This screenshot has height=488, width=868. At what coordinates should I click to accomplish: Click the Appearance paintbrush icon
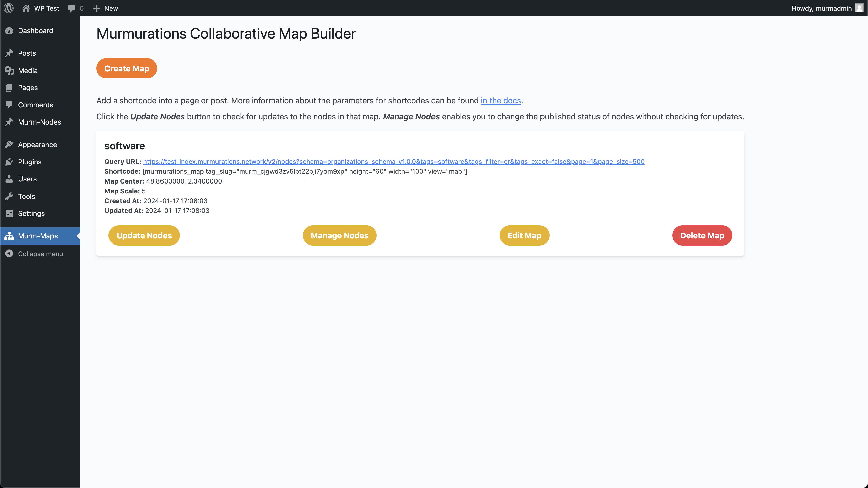tap(9, 145)
